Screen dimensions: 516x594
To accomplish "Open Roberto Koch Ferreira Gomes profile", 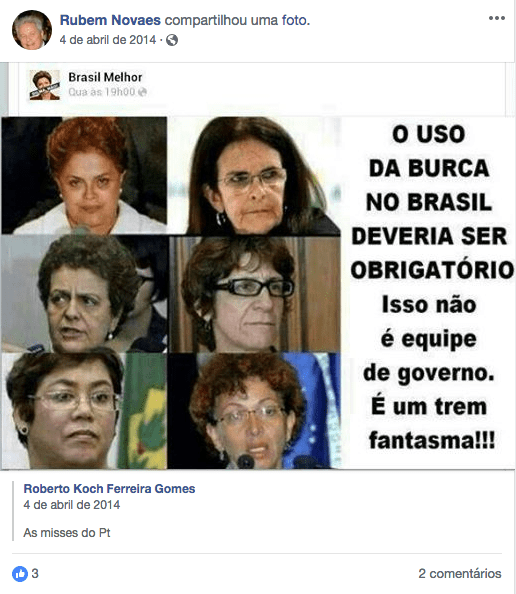I will [x=109, y=489].
